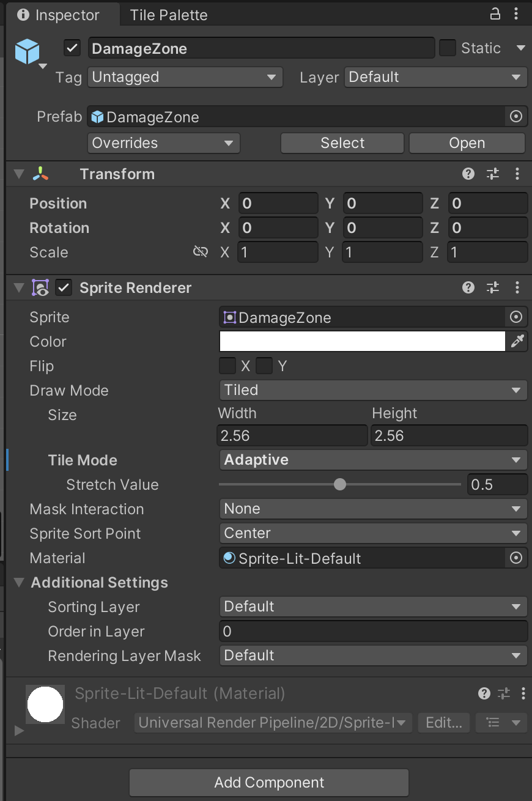Click the Inspector lock icon
The height and width of the screenshot is (801, 532).
pyautogui.click(x=496, y=15)
